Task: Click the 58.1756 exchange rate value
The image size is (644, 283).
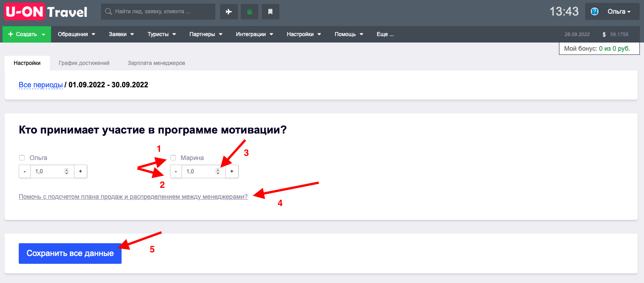Action: [619, 34]
